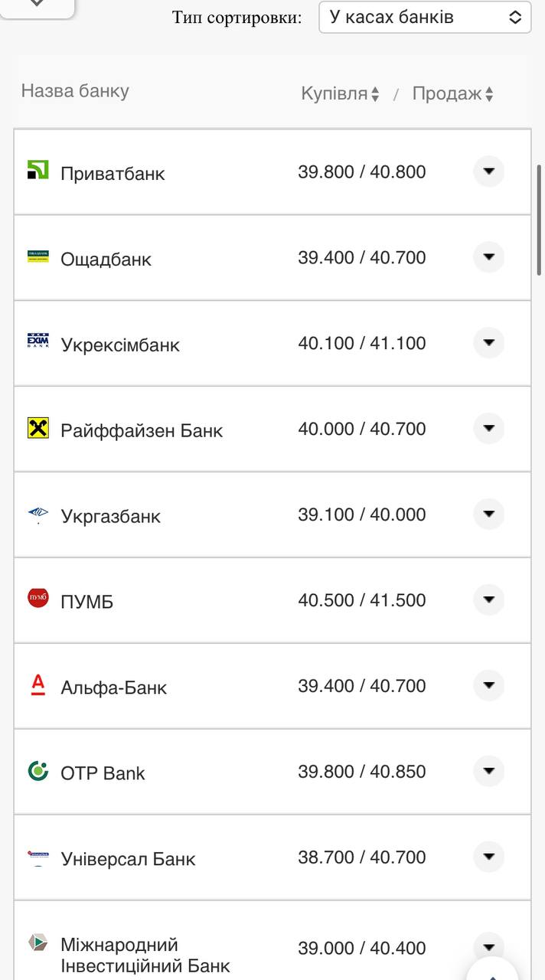
Task: Click the Укрексімбанк EXIM logo
Action: pos(38,341)
